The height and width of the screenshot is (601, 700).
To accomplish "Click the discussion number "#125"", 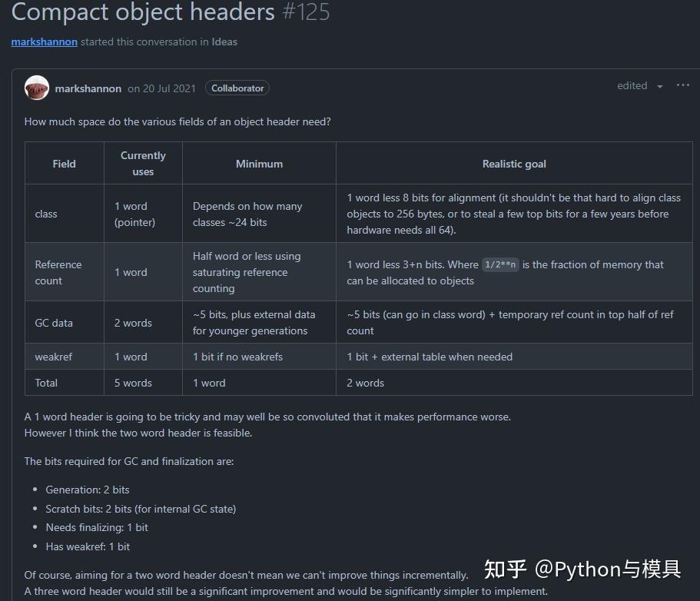I will coord(307,12).
